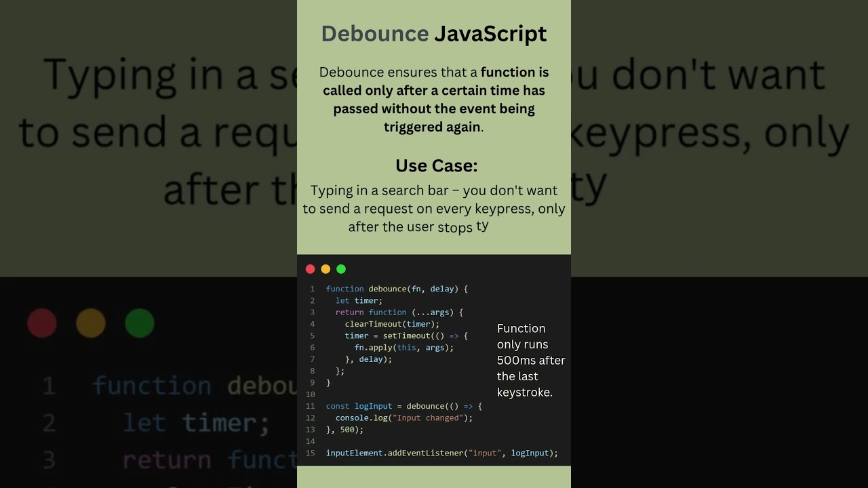868x488 pixels.
Task: Click code line 12 console.log("Input changed");
Action: pyautogui.click(x=404, y=418)
